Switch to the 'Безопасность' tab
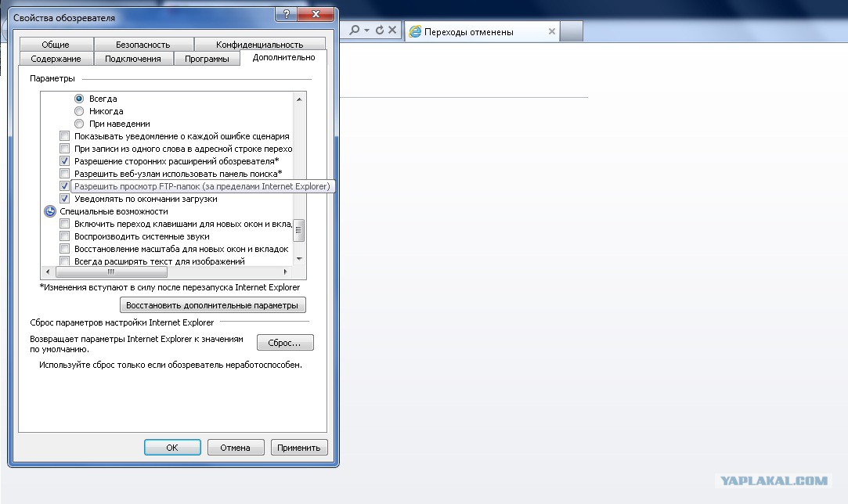Viewport: 848px width, 504px height. click(143, 45)
